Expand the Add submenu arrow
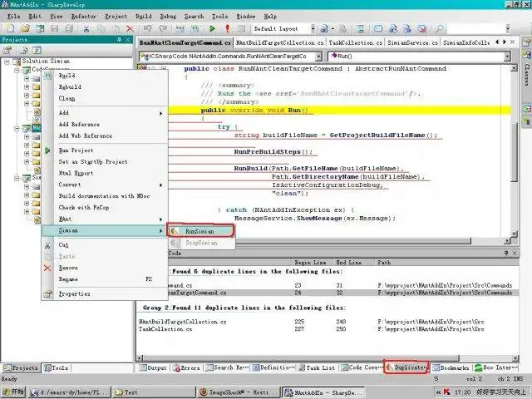 (x=161, y=113)
